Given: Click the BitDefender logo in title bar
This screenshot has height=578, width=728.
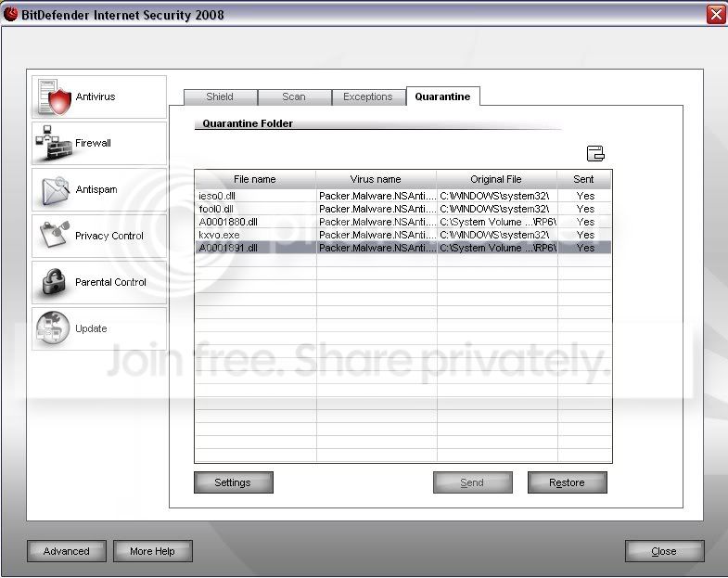Looking at the screenshot, I should [10, 15].
